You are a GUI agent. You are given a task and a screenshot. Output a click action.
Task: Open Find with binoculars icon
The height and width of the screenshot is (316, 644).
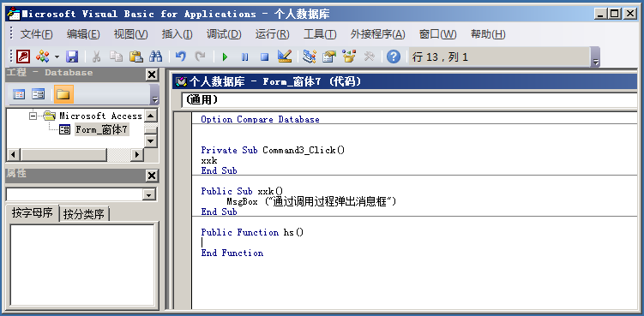[156, 57]
